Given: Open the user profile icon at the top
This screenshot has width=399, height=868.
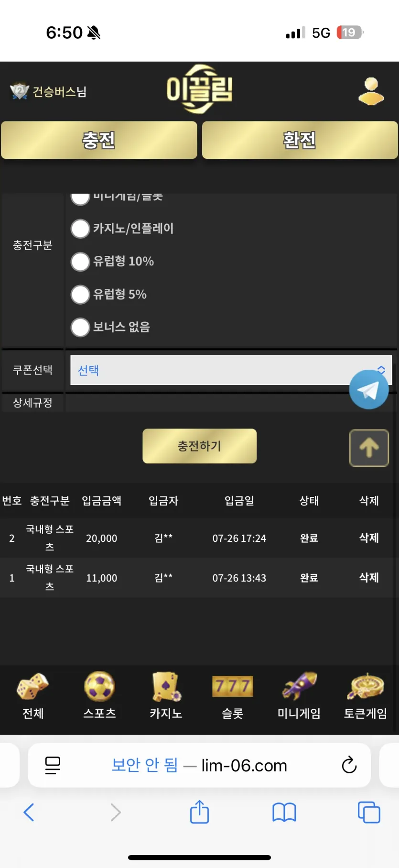Looking at the screenshot, I should [x=371, y=91].
